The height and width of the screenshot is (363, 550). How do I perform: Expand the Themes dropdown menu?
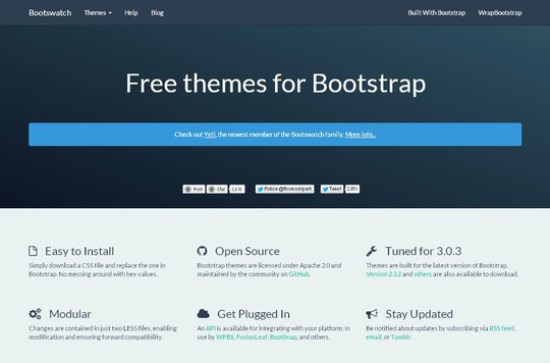[98, 13]
